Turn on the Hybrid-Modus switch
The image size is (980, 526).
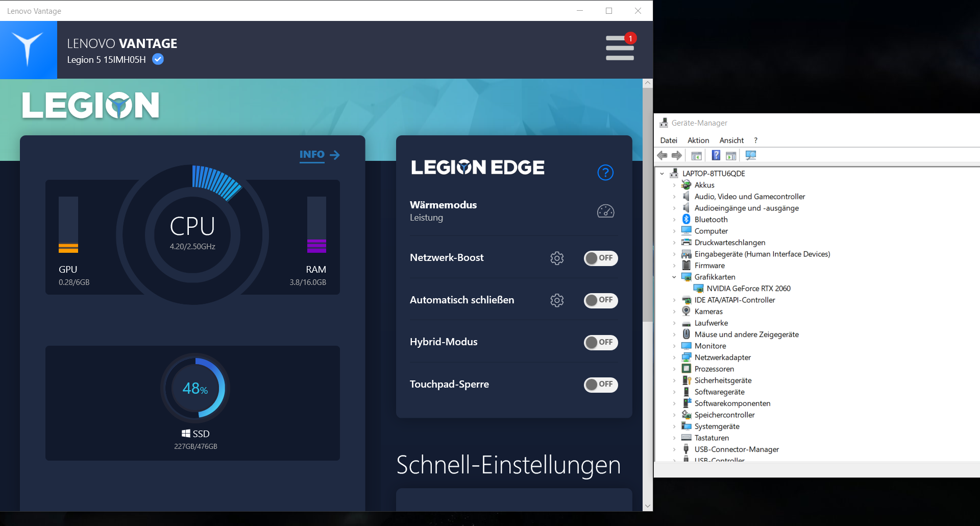(x=601, y=342)
